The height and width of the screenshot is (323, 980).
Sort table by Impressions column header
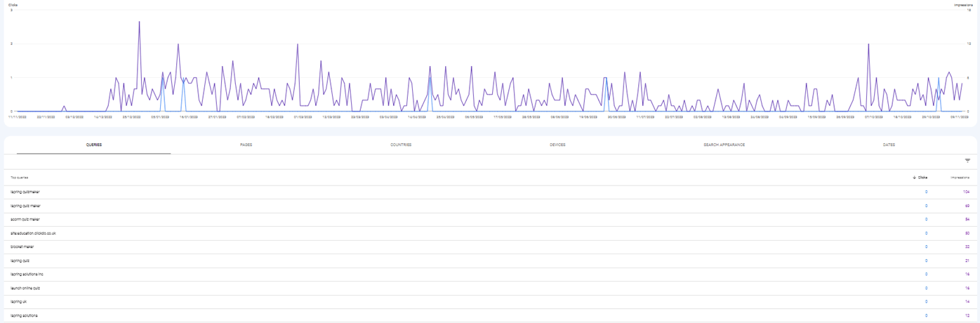960,178
